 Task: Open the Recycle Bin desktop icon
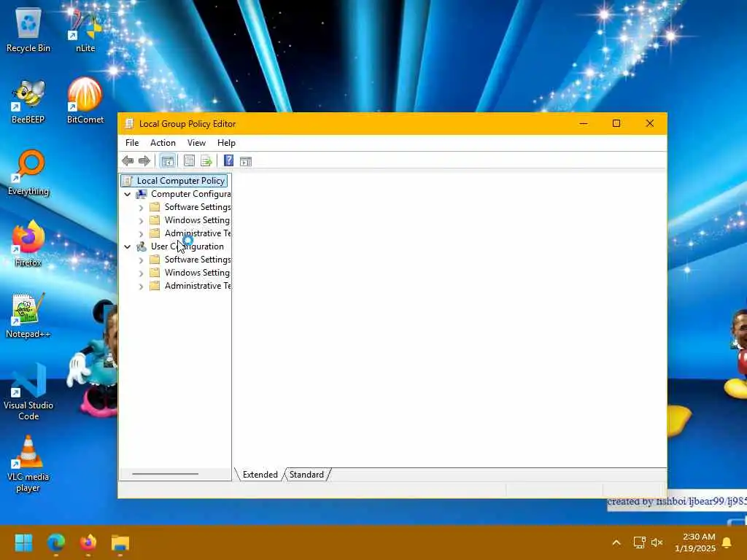28,29
